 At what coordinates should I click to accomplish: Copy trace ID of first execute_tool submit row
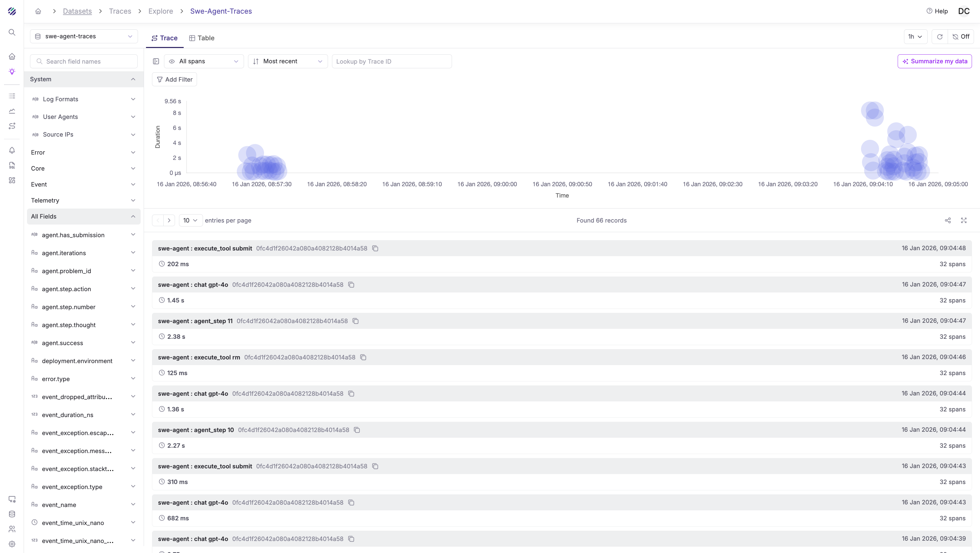[375, 249]
